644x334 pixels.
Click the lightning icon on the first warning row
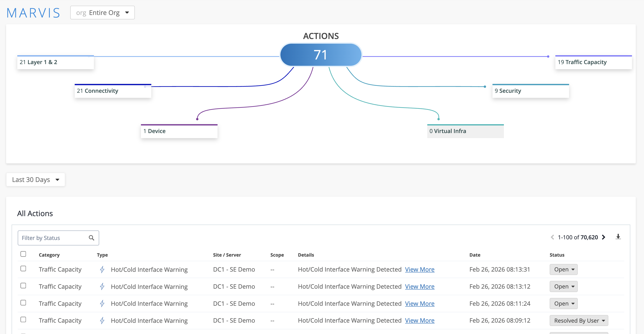[102, 269]
